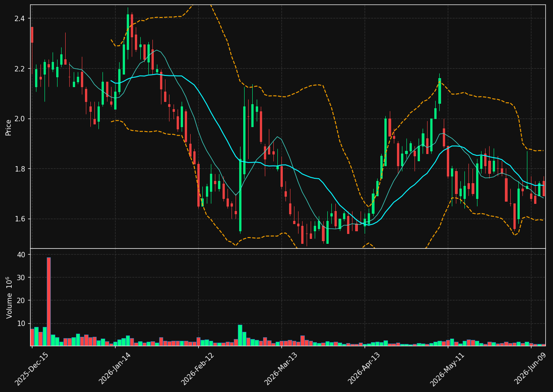
Task: Click the 2026-May-11 date label
Action: [x=447, y=369]
